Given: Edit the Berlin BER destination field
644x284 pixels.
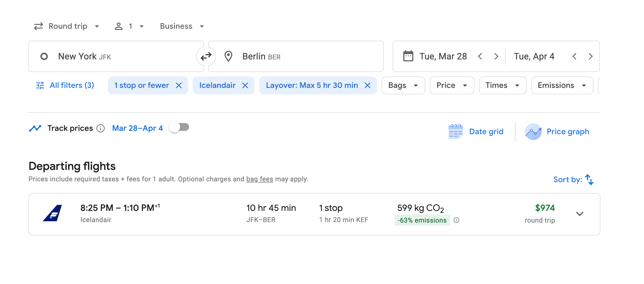Looking at the screenshot, I should [296, 57].
